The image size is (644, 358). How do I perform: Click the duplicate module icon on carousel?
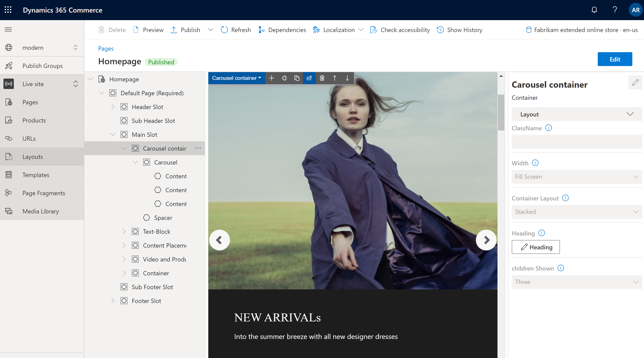297,78
